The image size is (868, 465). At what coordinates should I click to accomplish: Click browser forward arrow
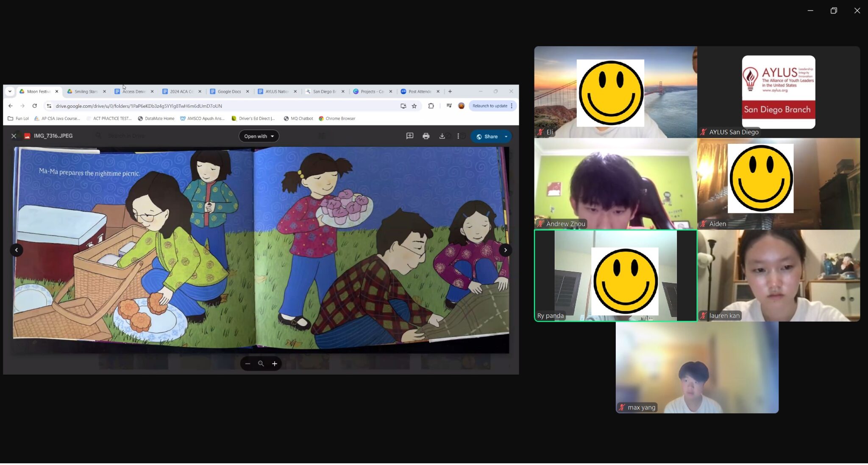pos(22,106)
